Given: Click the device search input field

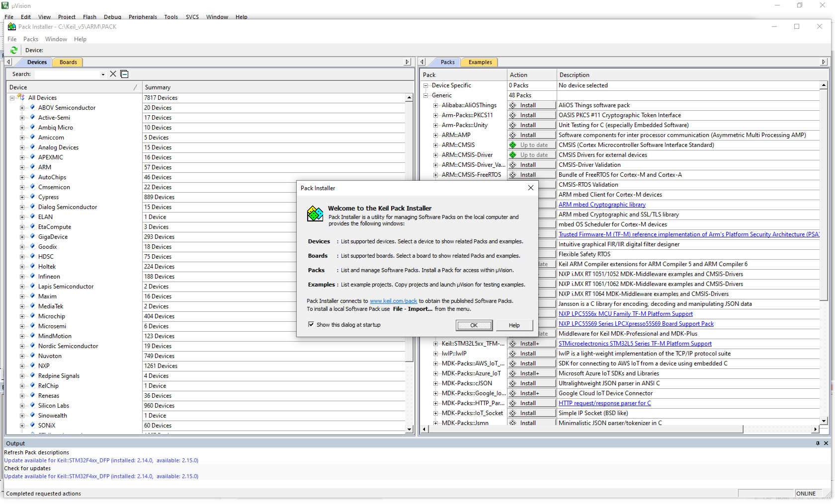Looking at the screenshot, I should tap(67, 74).
